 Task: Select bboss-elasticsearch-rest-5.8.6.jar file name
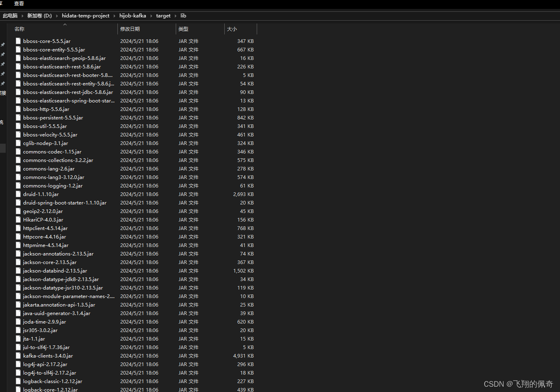click(62, 66)
